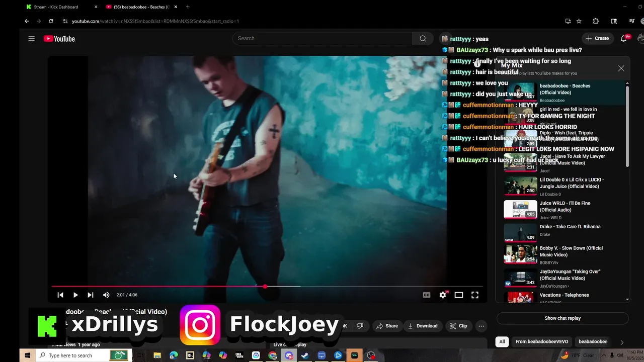The height and width of the screenshot is (362, 644).
Task: Play the paused video
Action: point(75,295)
